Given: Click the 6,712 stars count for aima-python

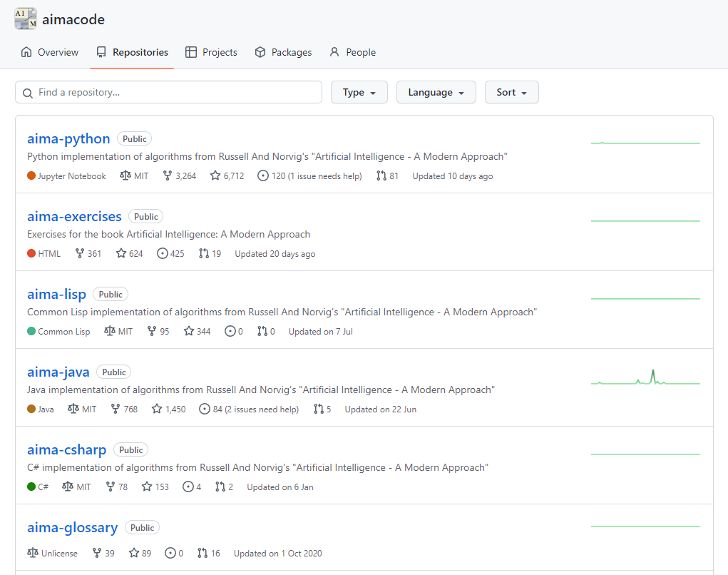Looking at the screenshot, I should click(234, 176).
